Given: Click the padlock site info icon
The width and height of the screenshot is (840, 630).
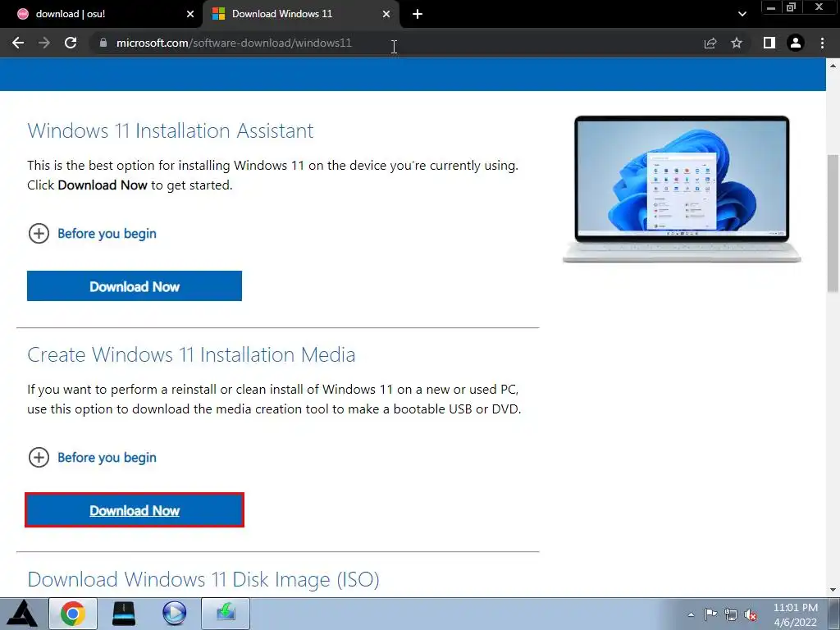Looking at the screenshot, I should coord(103,43).
